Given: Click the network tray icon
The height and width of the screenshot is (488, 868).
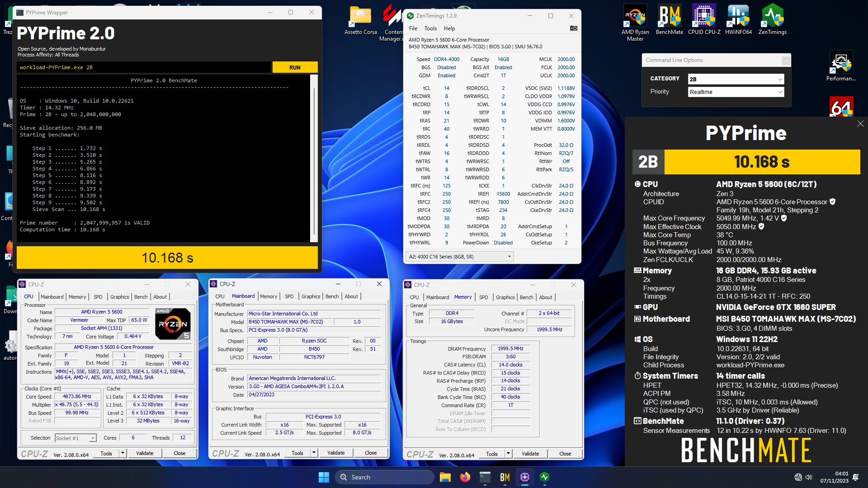Looking at the screenshot, I should pos(798,477).
